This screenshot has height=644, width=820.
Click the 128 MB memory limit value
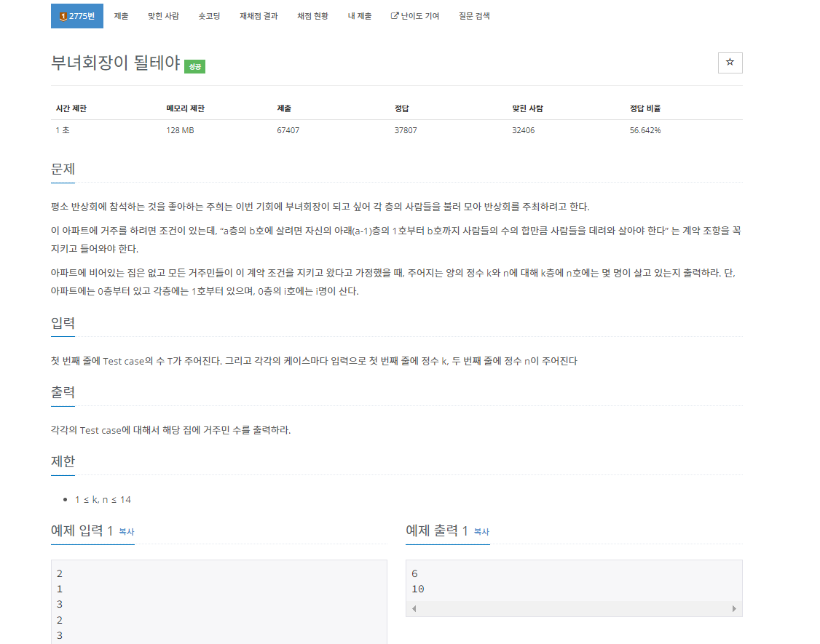coord(180,131)
